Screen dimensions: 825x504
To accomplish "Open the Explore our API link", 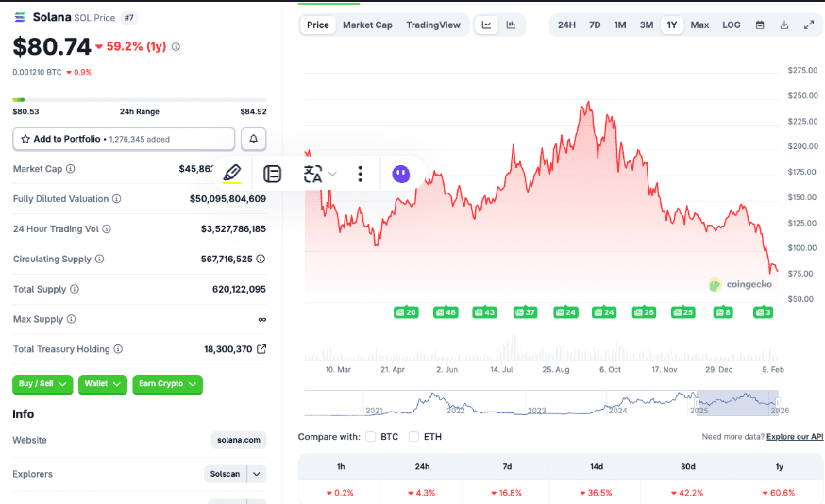I will [x=795, y=437].
